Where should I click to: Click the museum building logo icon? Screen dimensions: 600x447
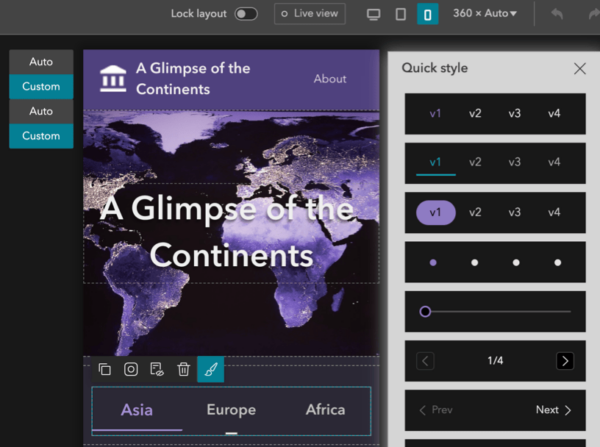(x=113, y=78)
